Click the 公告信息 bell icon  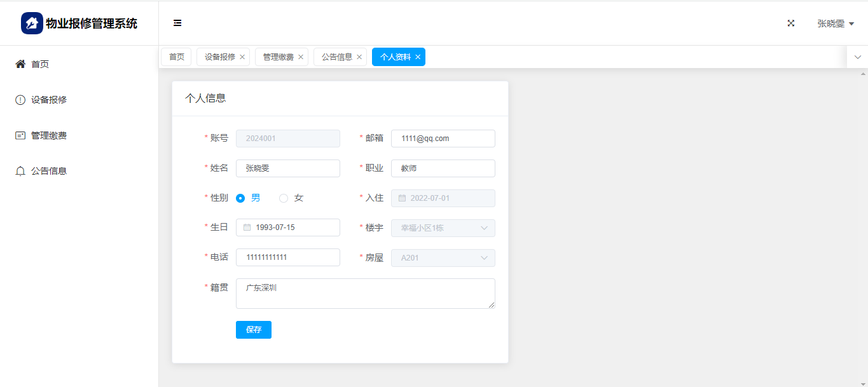click(x=20, y=171)
